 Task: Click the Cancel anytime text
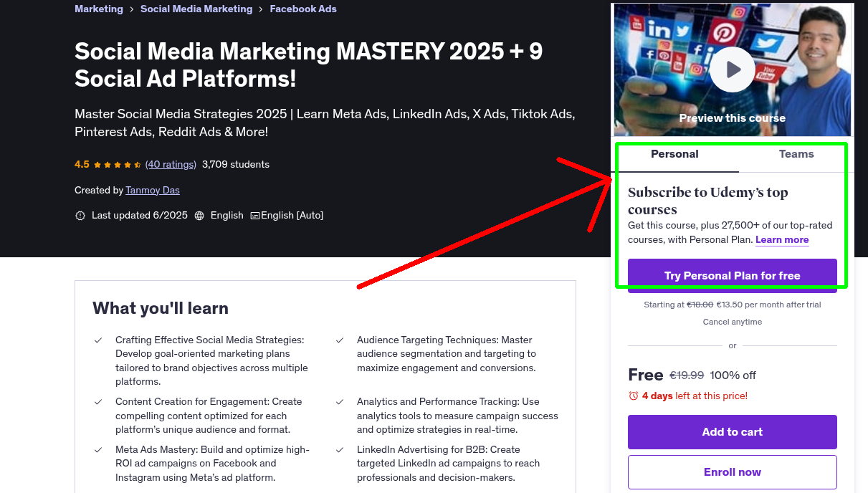(733, 322)
